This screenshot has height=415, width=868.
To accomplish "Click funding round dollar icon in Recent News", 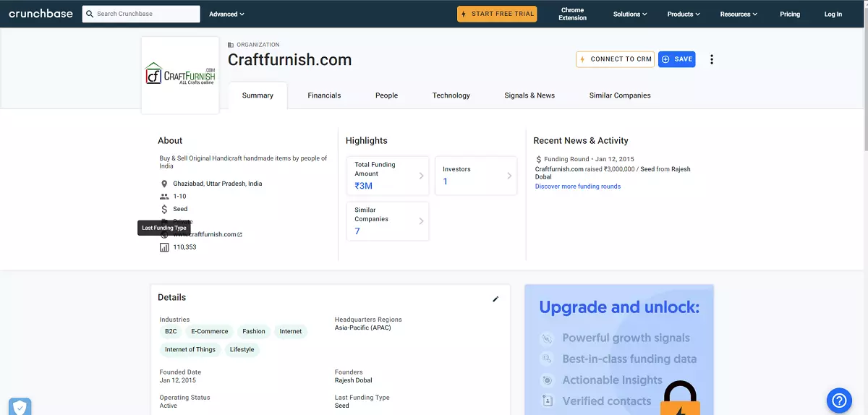I will click(539, 159).
